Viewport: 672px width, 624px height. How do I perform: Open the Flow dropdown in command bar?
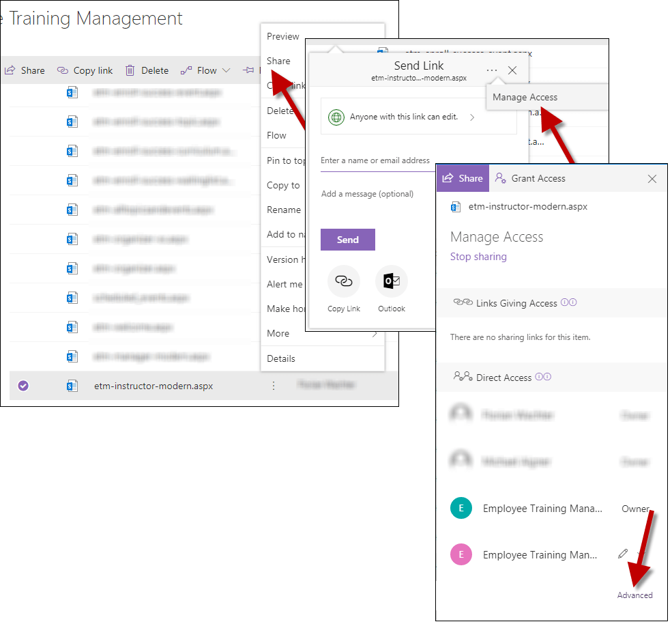(x=205, y=70)
